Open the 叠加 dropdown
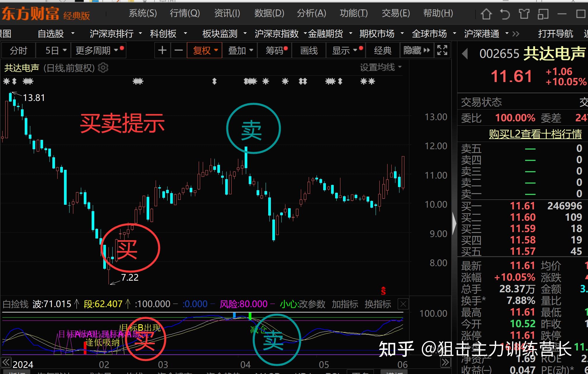 coord(240,50)
